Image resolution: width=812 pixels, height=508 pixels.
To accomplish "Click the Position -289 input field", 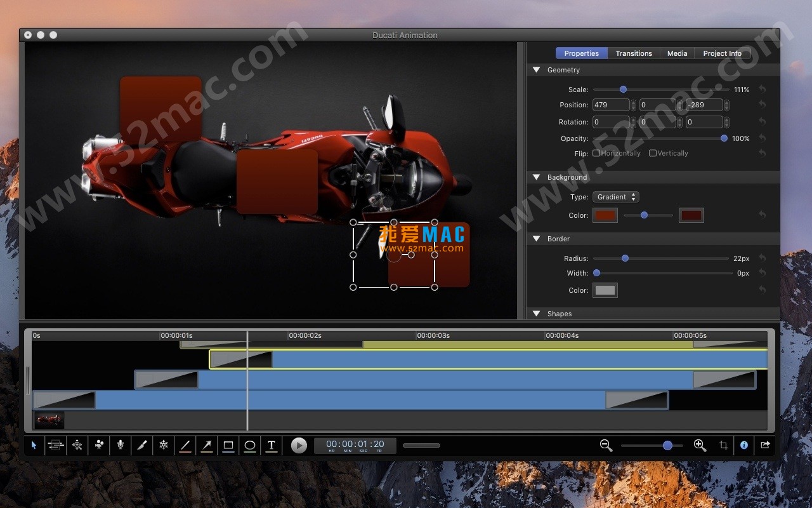I will pos(704,105).
